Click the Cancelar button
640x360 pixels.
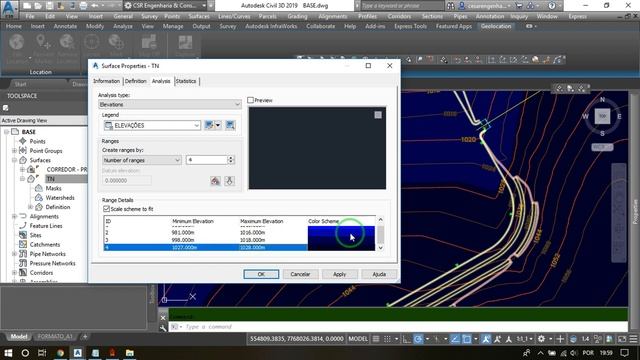(300, 274)
